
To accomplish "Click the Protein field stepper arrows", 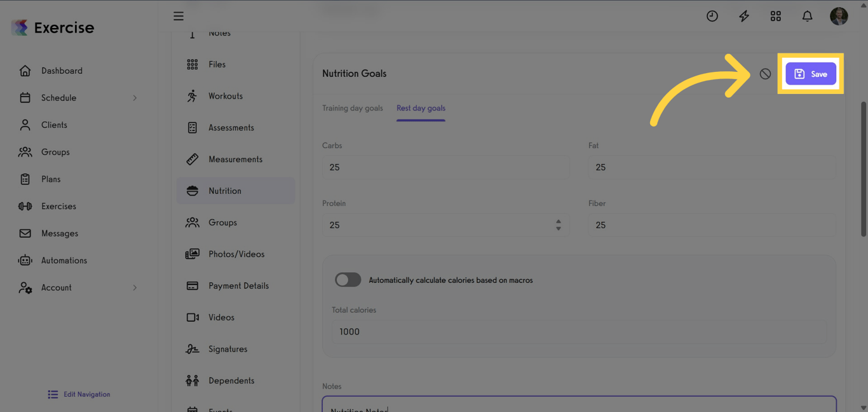I will 559,225.
